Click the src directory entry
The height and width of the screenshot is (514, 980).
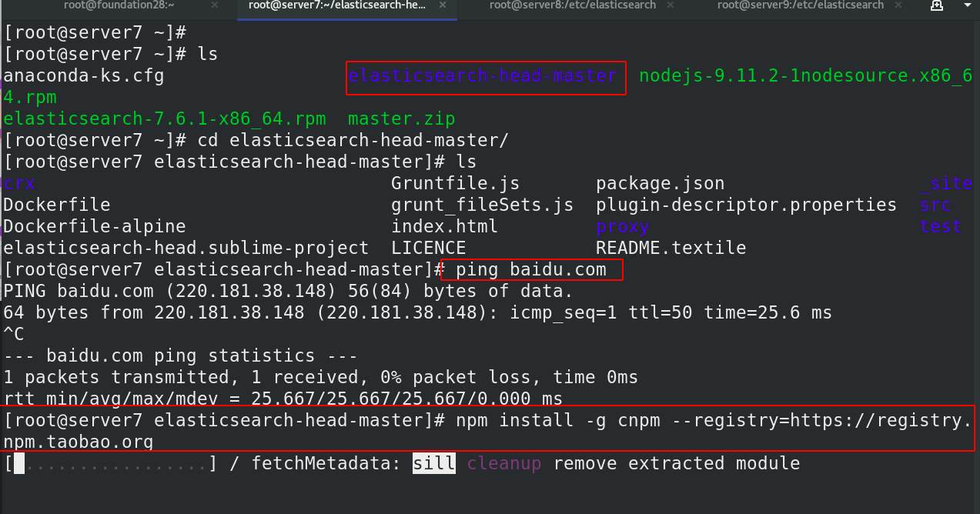point(935,205)
